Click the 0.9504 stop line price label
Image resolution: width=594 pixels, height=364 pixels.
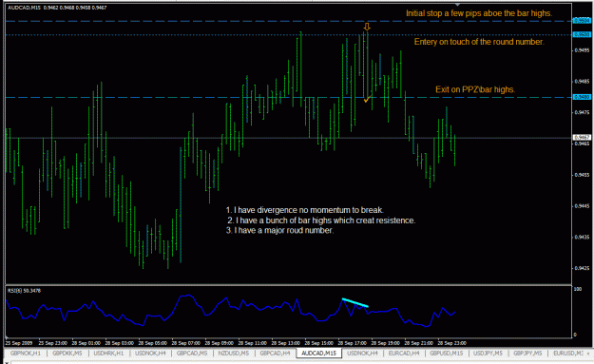coord(582,21)
